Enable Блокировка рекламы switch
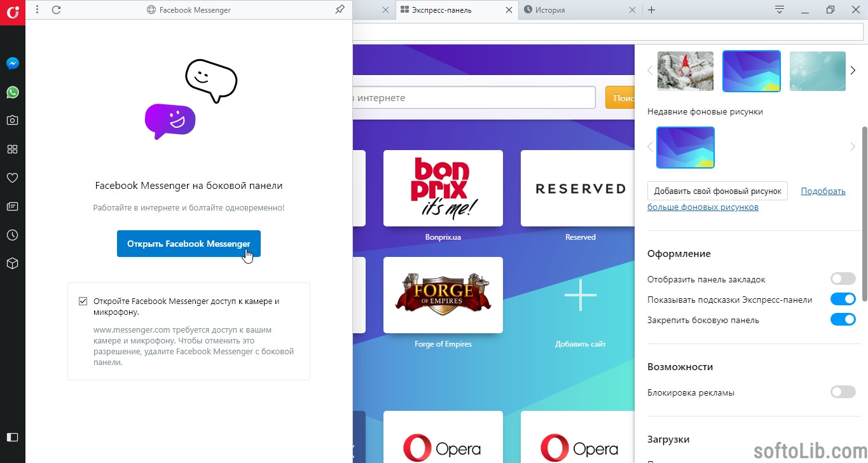This screenshot has height=463, width=868. (843, 392)
